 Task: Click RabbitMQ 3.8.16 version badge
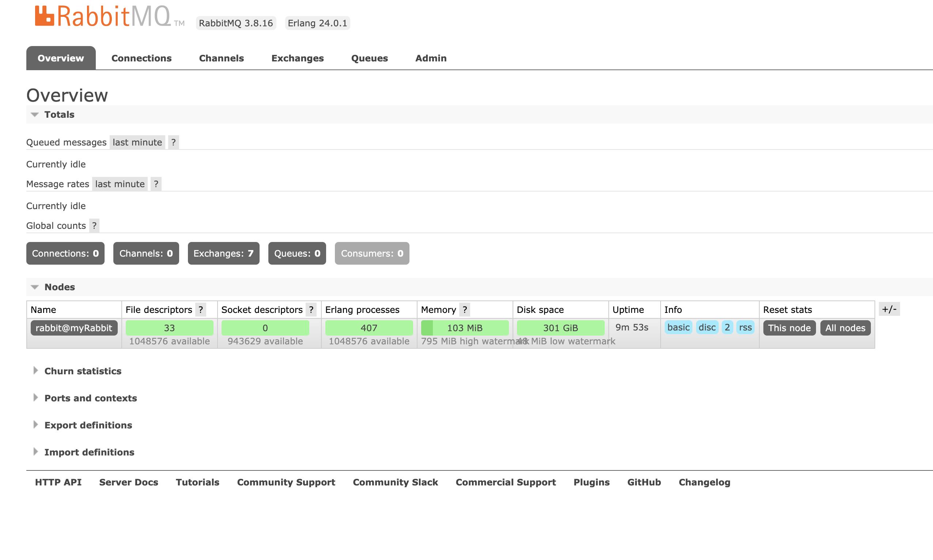(x=236, y=23)
